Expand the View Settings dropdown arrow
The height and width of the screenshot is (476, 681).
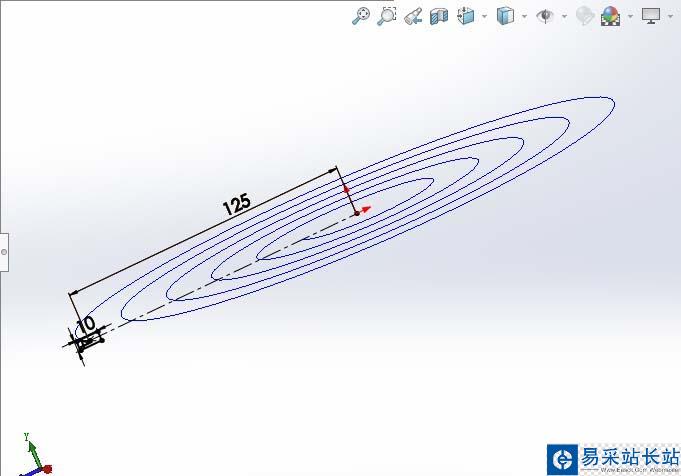pos(670,16)
